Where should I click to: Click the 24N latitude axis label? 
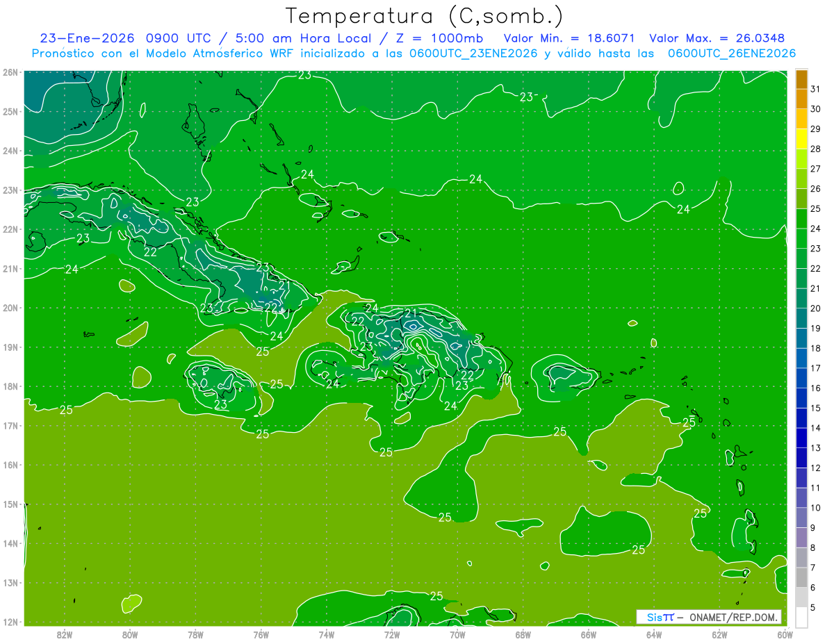(x=10, y=151)
